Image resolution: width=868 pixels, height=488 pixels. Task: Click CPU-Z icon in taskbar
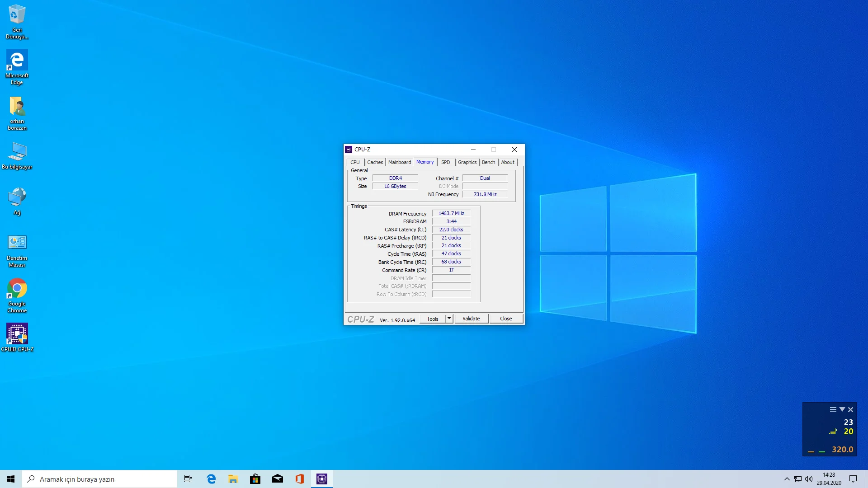coord(322,479)
